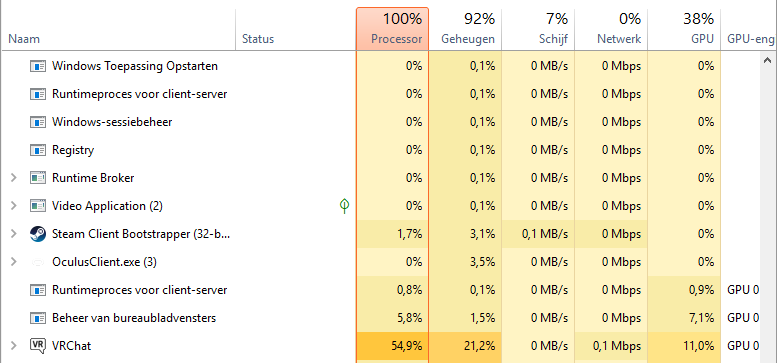This screenshot has height=363, width=777.
Task: Sort by the Processor column header
Action: [x=392, y=29]
